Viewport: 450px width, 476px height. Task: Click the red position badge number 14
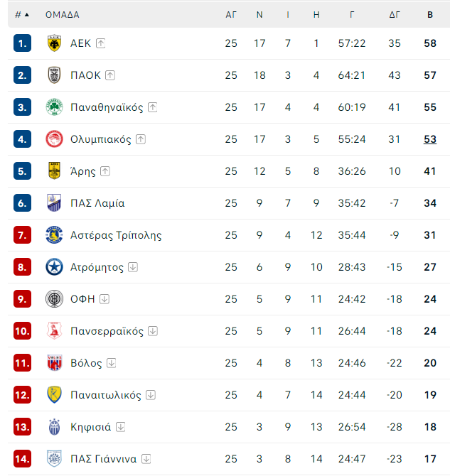[x=22, y=459]
